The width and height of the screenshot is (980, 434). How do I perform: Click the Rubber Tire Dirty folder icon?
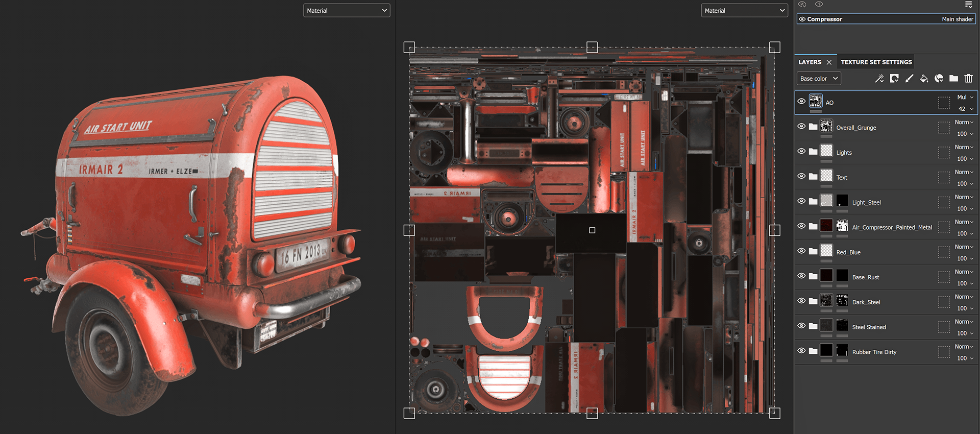(813, 351)
